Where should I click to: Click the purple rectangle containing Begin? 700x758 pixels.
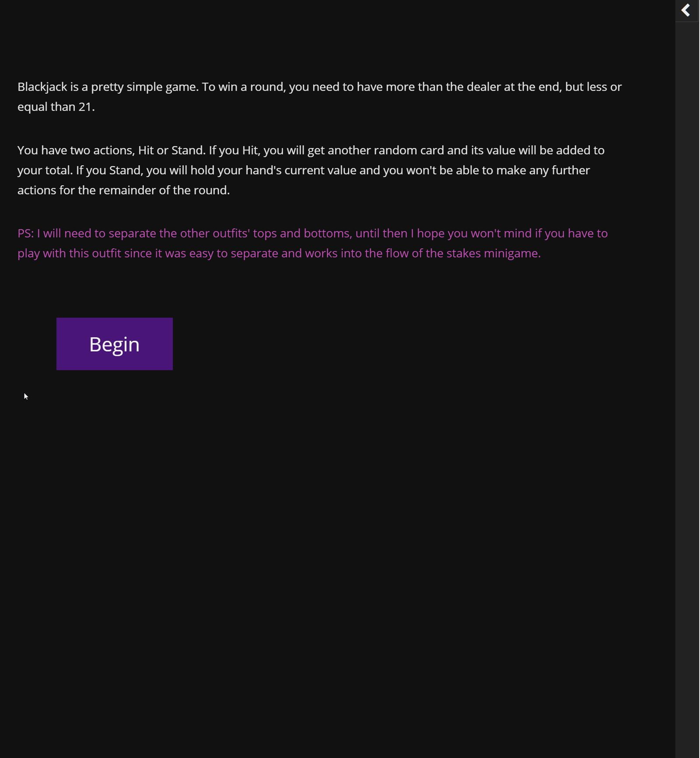(x=114, y=344)
